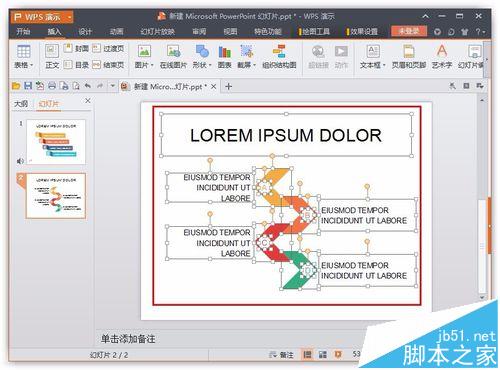
Task: Redo the last undone action
Action: (x=100, y=86)
